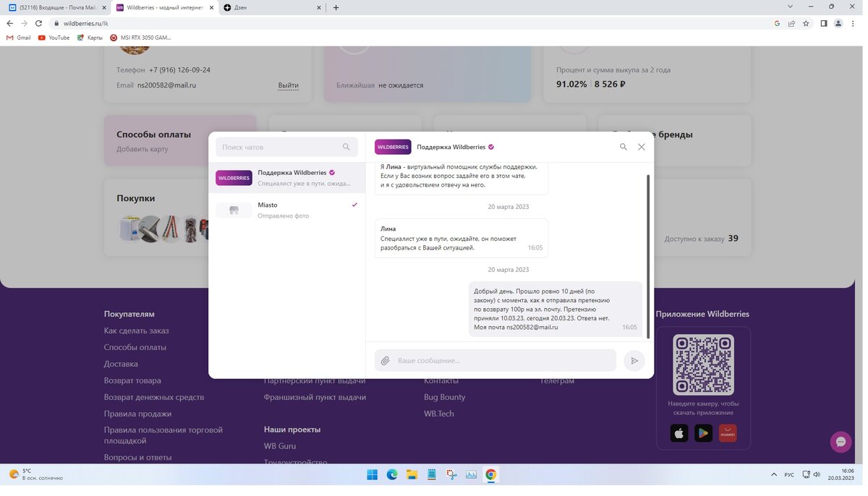
Task: Close the Дзен tab
Action: point(319,7)
